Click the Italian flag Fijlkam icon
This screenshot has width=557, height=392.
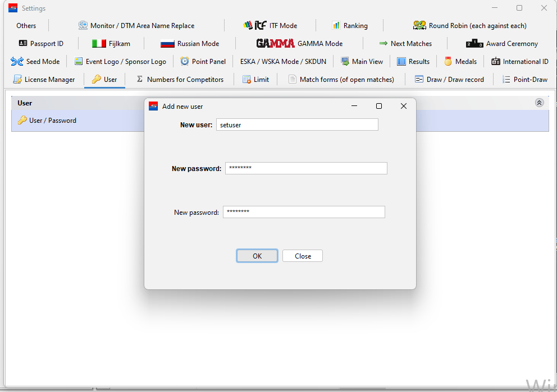pos(99,44)
